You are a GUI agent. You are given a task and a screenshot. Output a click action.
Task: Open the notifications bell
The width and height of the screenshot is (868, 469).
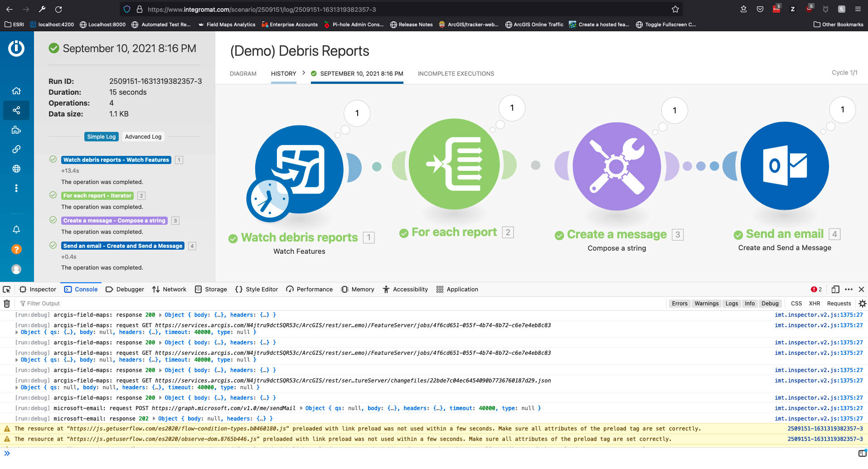point(16,229)
